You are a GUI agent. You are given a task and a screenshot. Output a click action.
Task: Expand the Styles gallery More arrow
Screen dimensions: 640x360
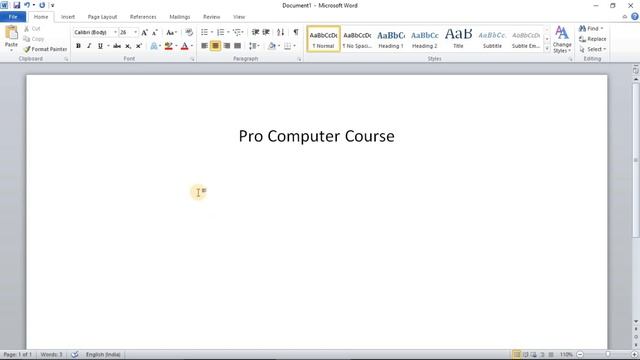pos(547,49)
